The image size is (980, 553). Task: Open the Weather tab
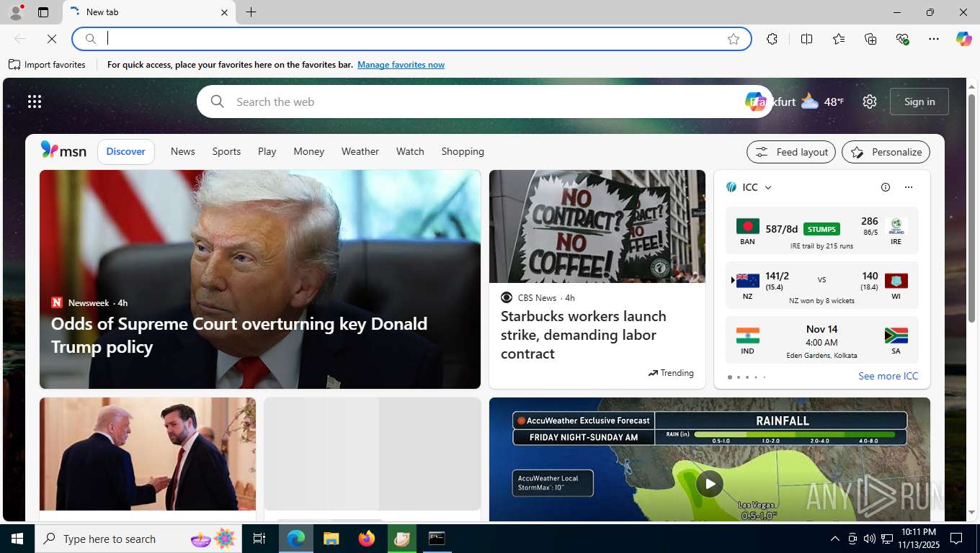[x=360, y=151]
